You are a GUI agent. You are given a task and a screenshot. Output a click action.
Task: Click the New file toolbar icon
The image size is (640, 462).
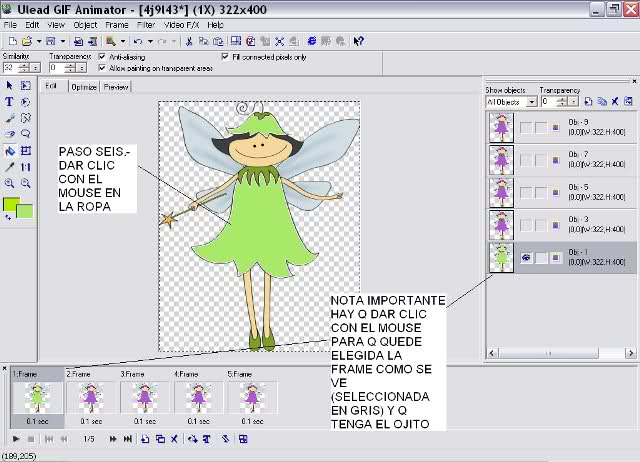[x=13, y=41]
